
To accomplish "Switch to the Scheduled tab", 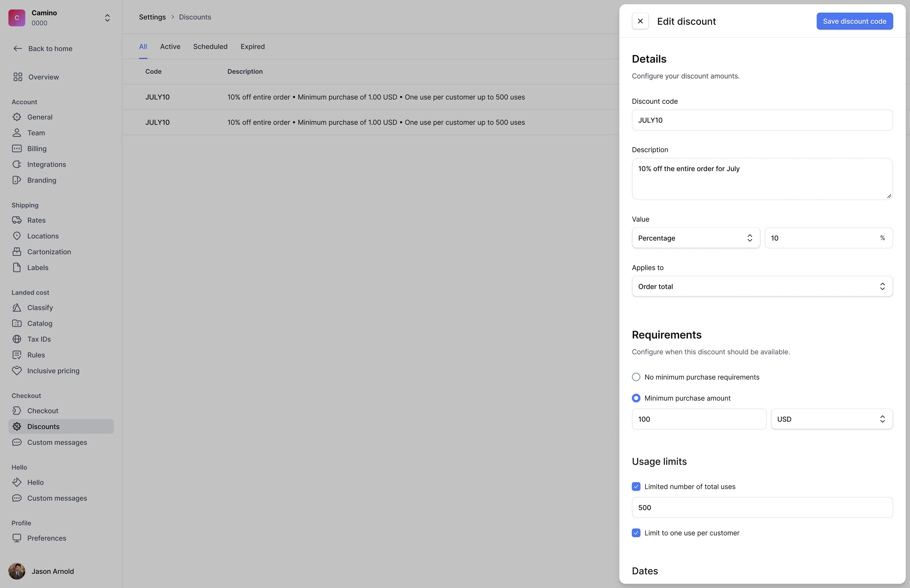I will 210,47.
